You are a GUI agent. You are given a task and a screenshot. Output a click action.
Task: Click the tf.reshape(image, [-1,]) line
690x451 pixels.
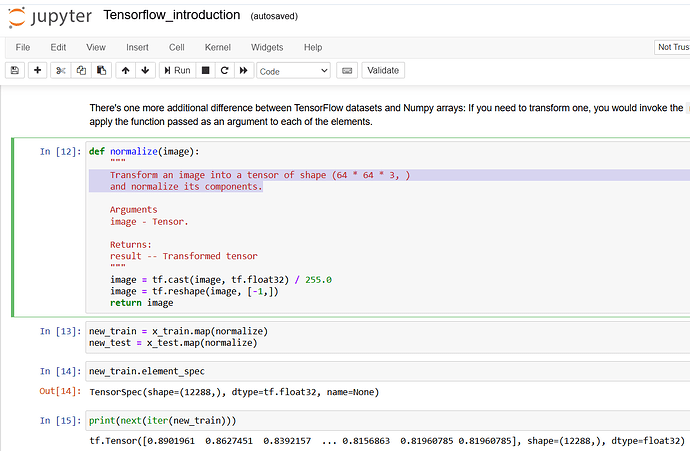pyautogui.click(x=194, y=291)
